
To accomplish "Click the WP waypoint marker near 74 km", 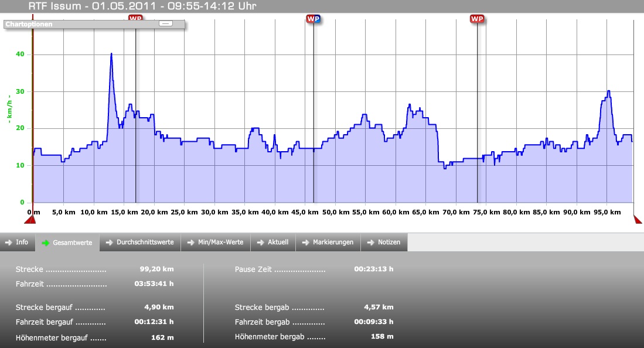I will point(477,19).
